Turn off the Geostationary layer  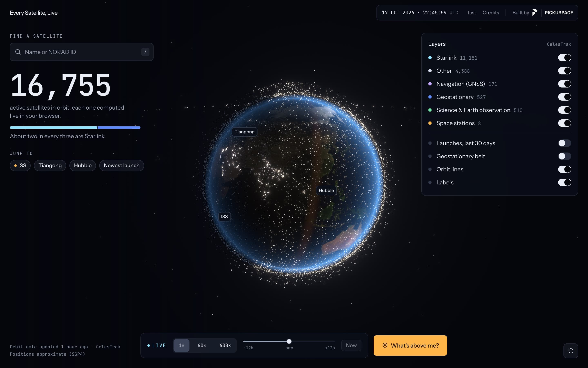coord(565,97)
